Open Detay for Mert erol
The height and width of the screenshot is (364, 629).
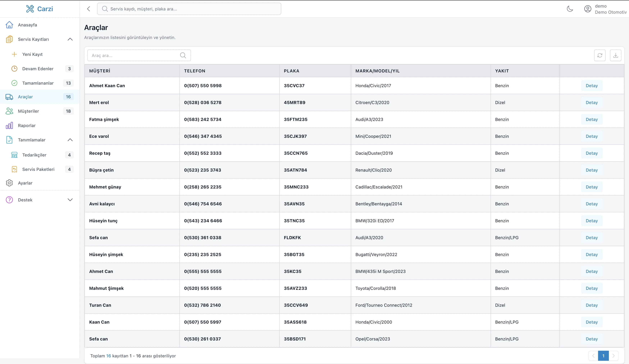[592, 102]
